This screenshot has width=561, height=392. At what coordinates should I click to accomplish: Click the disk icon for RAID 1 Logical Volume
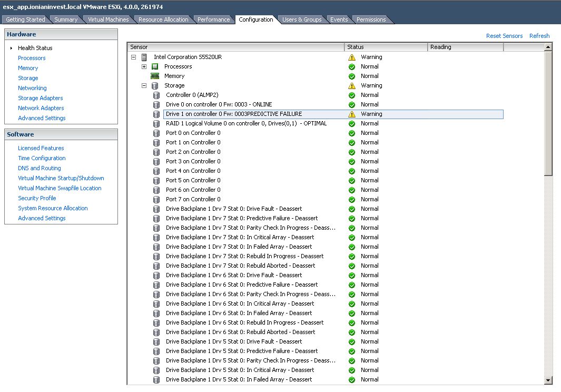(156, 123)
